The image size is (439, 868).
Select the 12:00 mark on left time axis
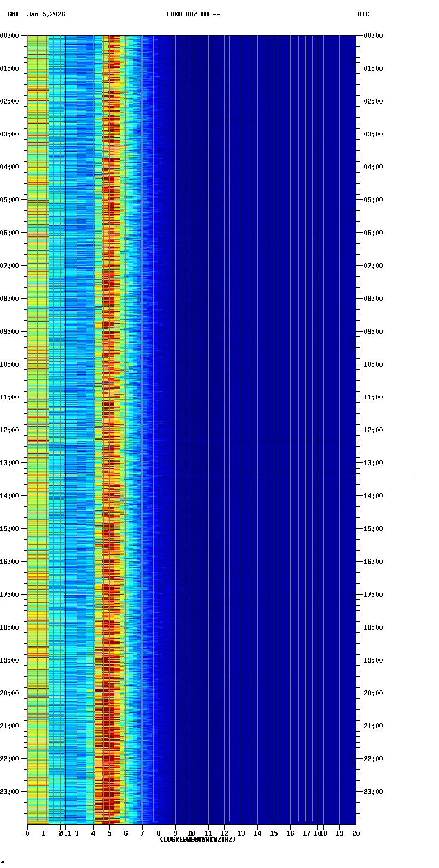10,430
